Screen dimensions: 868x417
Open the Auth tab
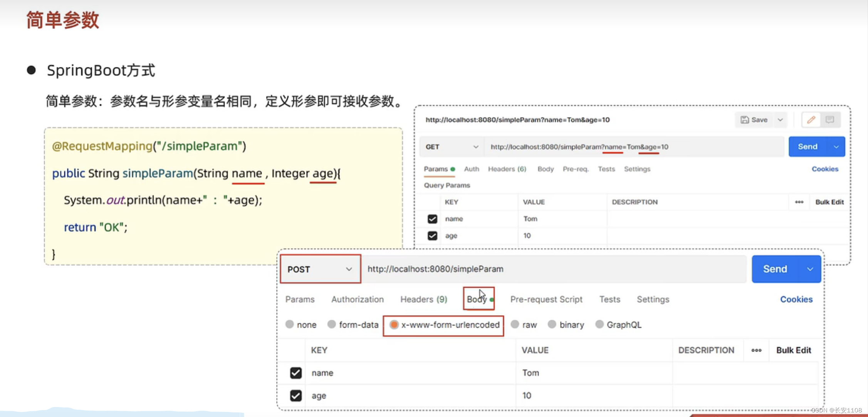point(472,169)
